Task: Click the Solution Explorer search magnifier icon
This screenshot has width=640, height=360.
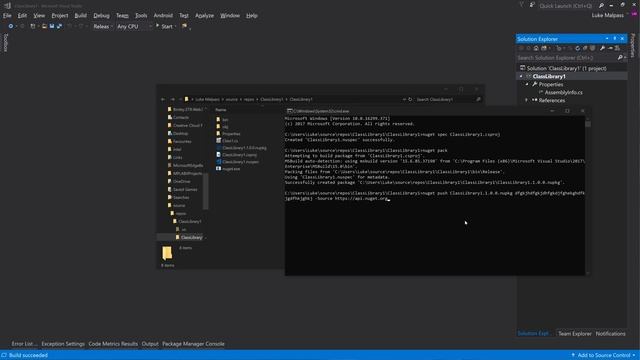Action: pyautogui.click(x=620, y=58)
